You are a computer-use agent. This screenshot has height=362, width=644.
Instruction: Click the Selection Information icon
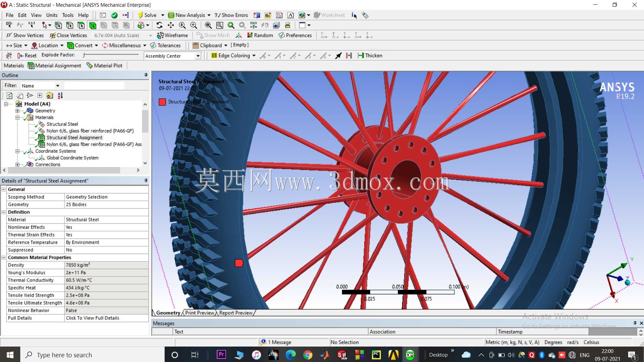354,15
